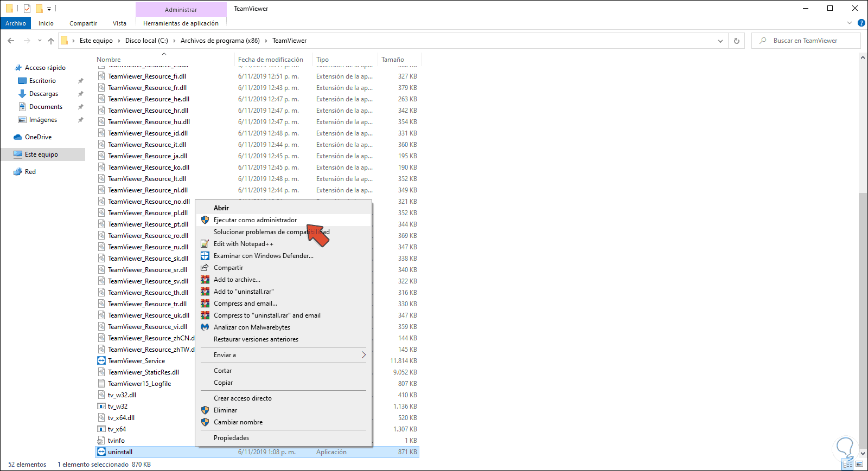
Task: Select Eliminar from context menu
Action: point(283,410)
